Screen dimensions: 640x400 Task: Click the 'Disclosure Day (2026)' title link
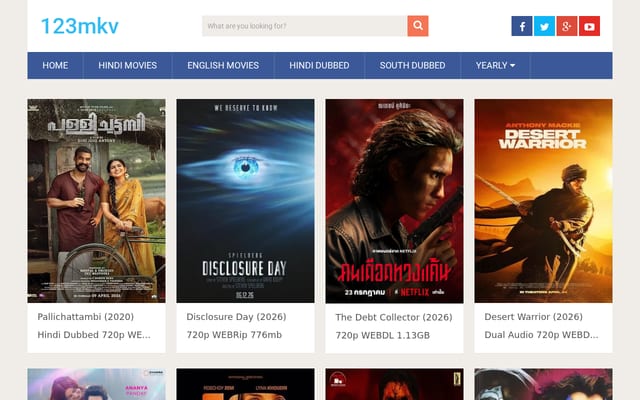236,317
